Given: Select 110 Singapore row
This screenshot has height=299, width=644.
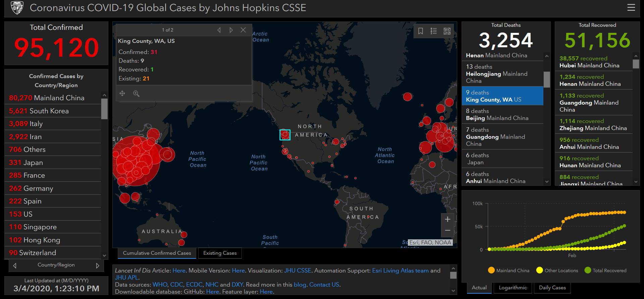Looking at the screenshot, I should click(53, 227).
